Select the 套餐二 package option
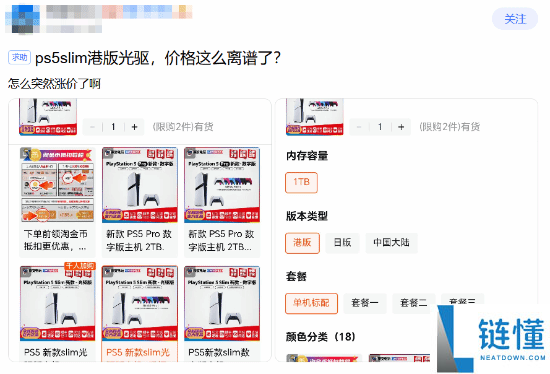This screenshot has width=550, height=374. 414,303
